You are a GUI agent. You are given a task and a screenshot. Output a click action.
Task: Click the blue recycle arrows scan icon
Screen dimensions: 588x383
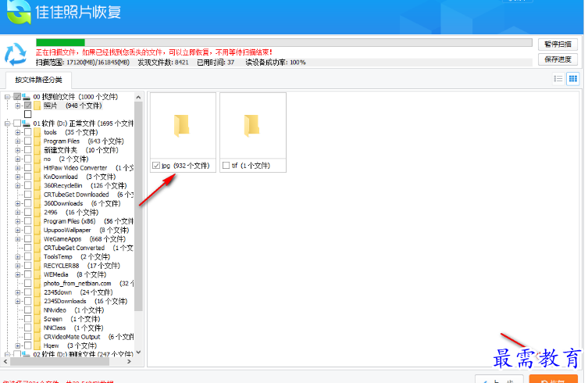pos(16,54)
